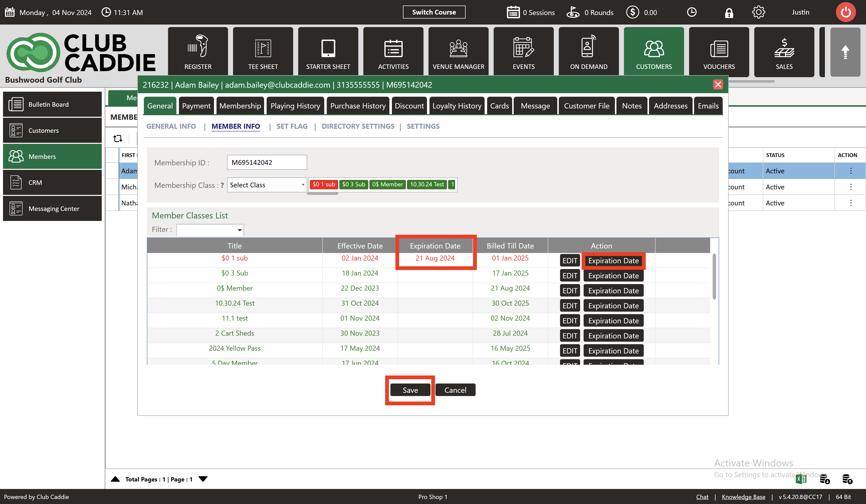Click the refresh icon above members table

click(x=118, y=139)
